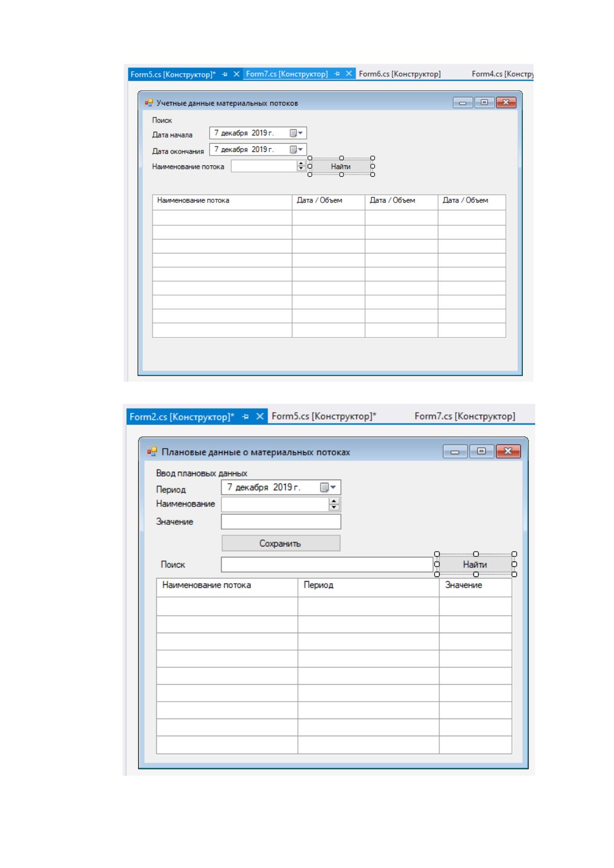
Task: Click Найти button in Учетные данные form
Action: 341,166
